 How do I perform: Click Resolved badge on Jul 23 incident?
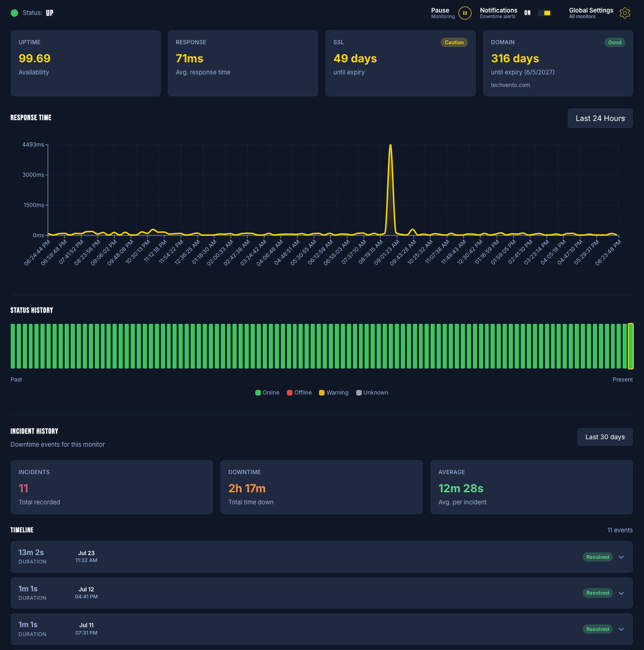(598, 557)
